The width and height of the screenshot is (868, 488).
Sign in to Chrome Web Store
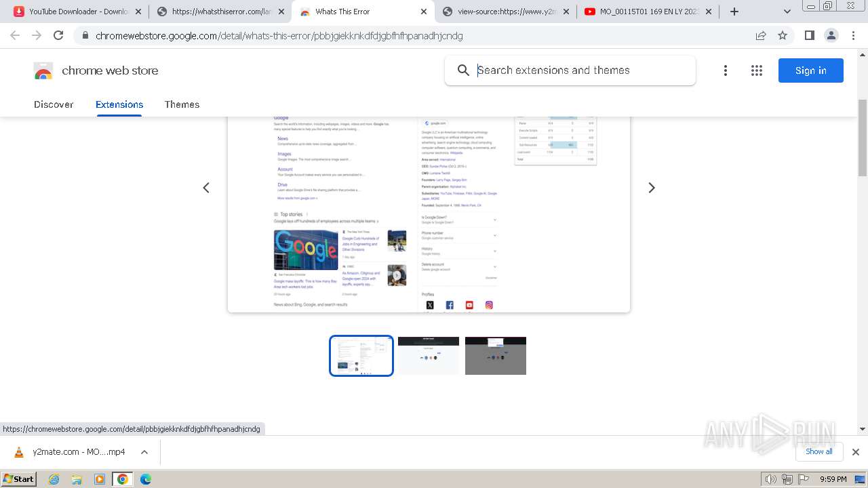[x=811, y=70]
